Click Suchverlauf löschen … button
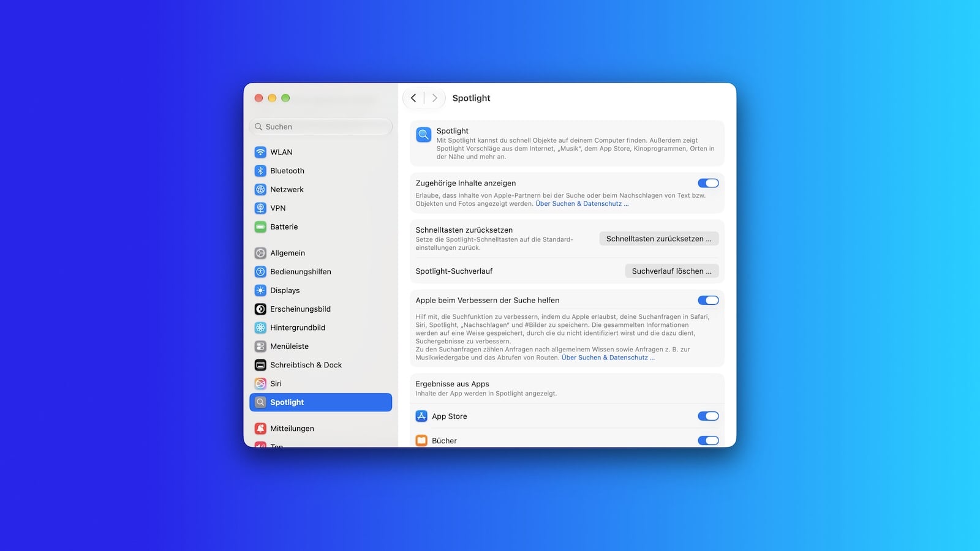This screenshot has width=980, height=551. pyautogui.click(x=672, y=271)
